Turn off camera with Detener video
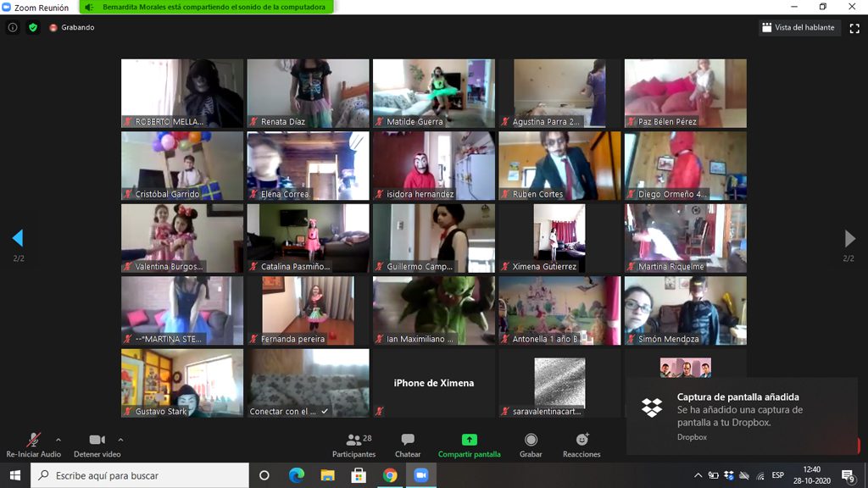Screen dimensions: 868x488 pyautogui.click(x=97, y=441)
